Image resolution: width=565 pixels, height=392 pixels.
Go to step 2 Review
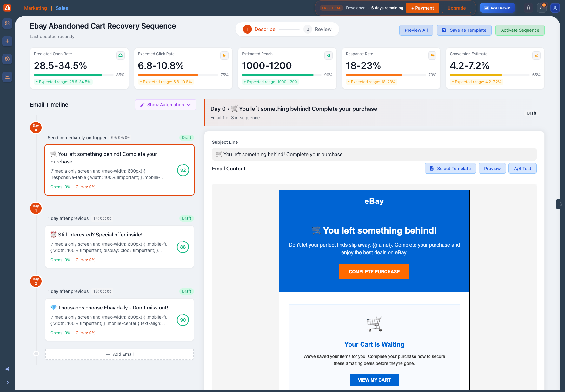coord(317,30)
